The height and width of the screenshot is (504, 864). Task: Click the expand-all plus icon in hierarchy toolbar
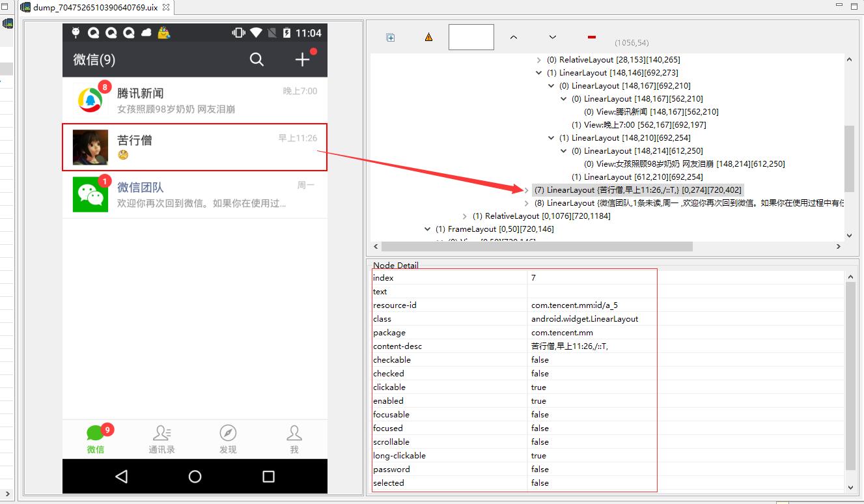391,38
